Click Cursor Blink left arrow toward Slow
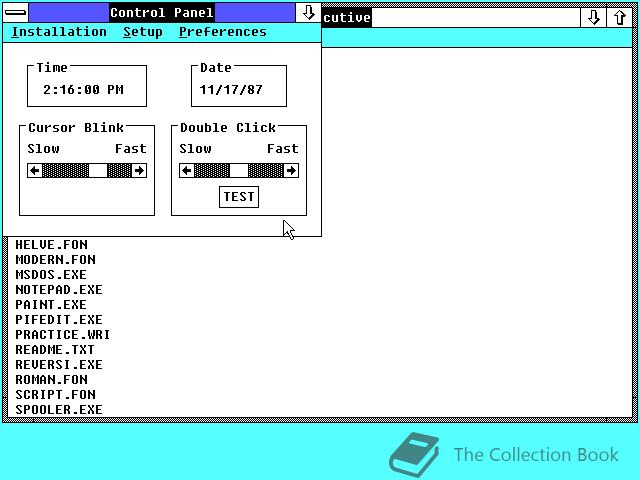 click(x=35, y=170)
